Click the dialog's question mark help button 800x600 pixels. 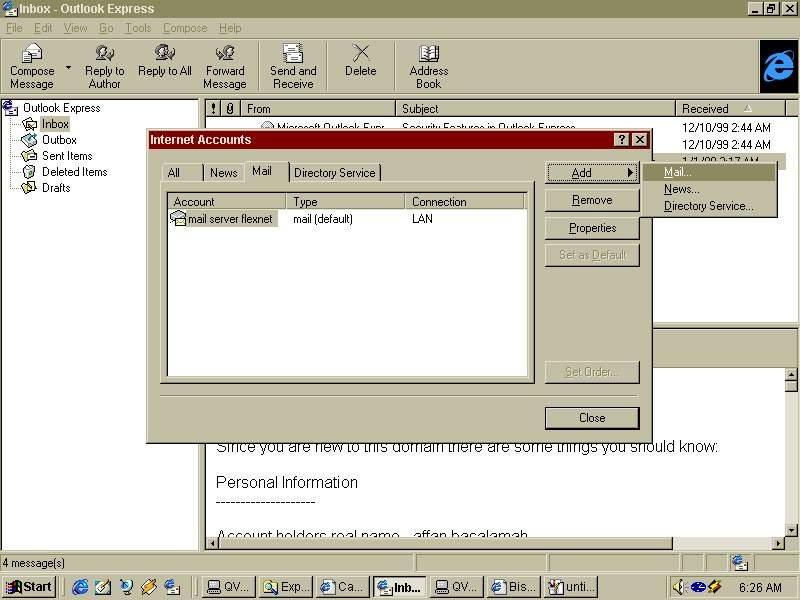[x=622, y=140]
